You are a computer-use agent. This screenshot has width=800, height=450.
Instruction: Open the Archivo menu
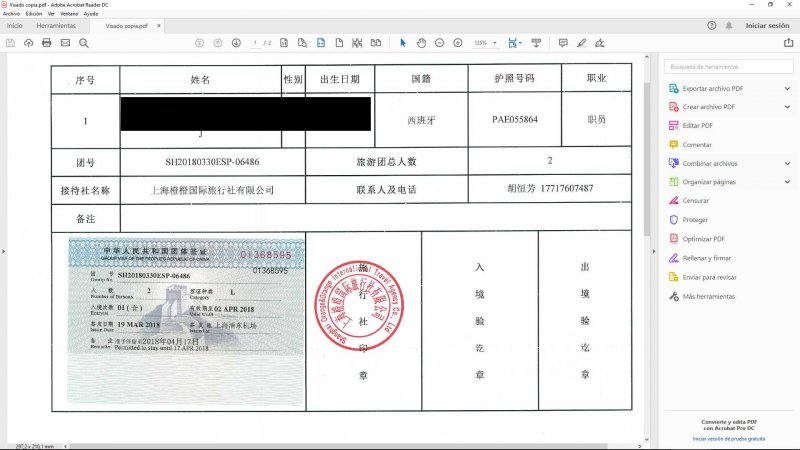pos(11,14)
